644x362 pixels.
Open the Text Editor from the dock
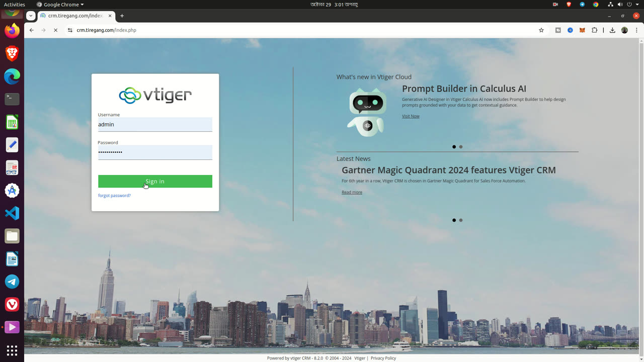(12, 145)
